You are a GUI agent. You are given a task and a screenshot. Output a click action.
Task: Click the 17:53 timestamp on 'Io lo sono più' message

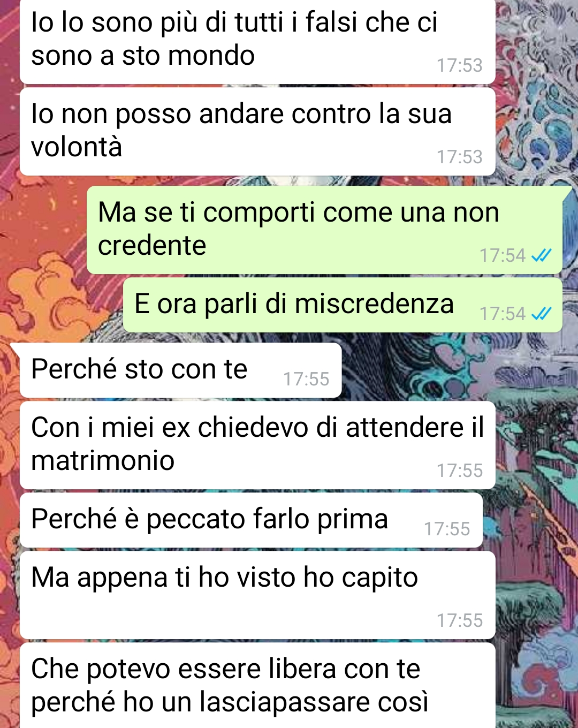coord(460,65)
